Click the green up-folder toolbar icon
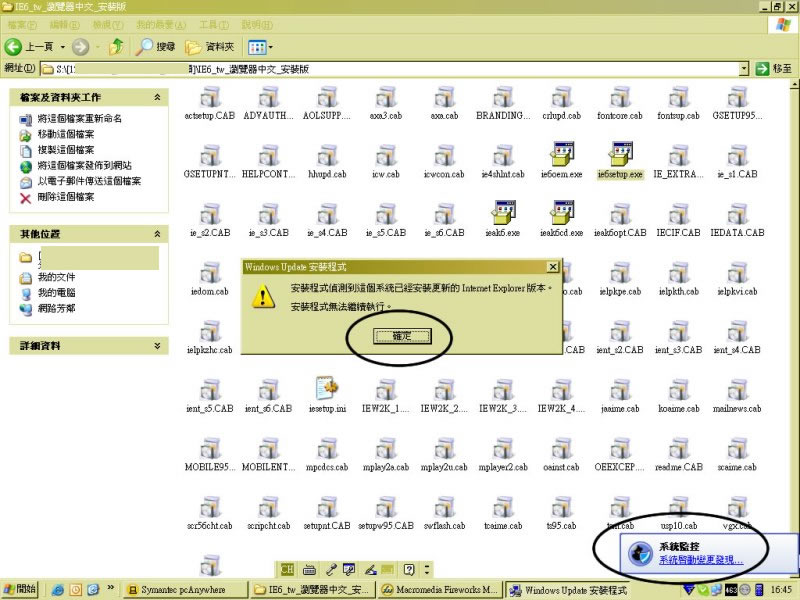The width and height of the screenshot is (800, 600). click(117, 47)
